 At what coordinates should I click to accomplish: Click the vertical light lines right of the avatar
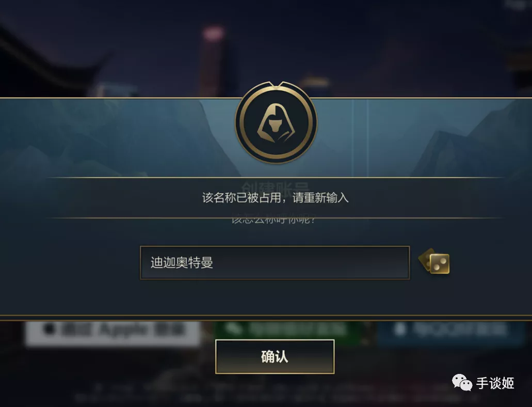click(x=360, y=137)
